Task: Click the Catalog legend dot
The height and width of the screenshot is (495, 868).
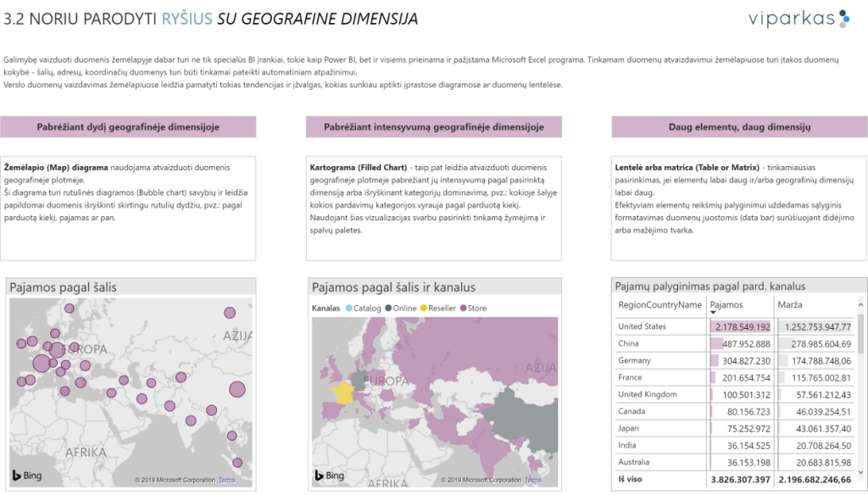Action: pyautogui.click(x=348, y=309)
